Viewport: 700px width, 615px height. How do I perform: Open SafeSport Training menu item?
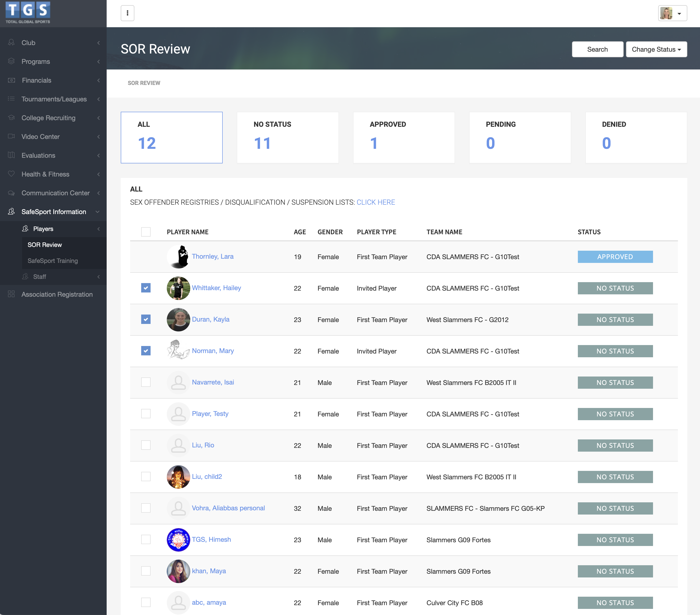click(x=53, y=261)
